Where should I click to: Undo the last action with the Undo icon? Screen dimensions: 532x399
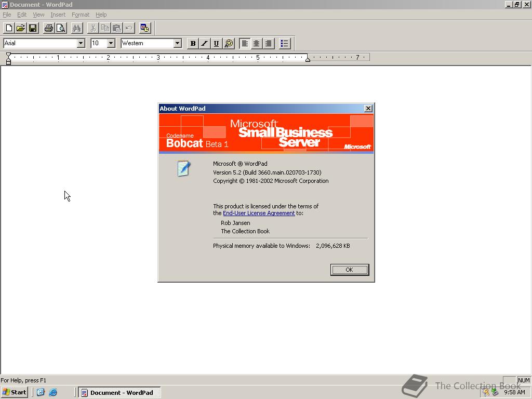[129, 28]
